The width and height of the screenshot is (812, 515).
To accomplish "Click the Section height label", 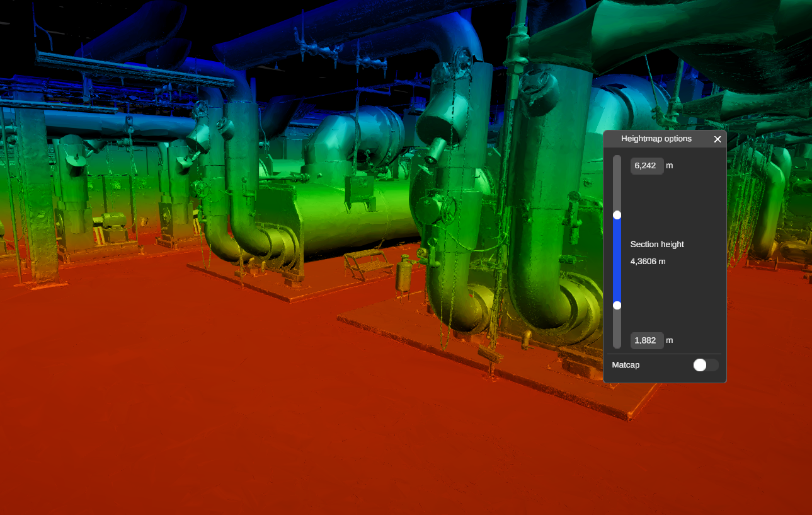I will point(657,245).
